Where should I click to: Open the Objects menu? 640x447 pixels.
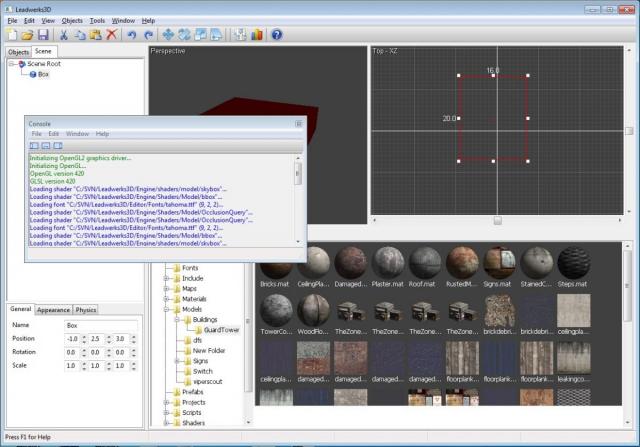tap(72, 20)
